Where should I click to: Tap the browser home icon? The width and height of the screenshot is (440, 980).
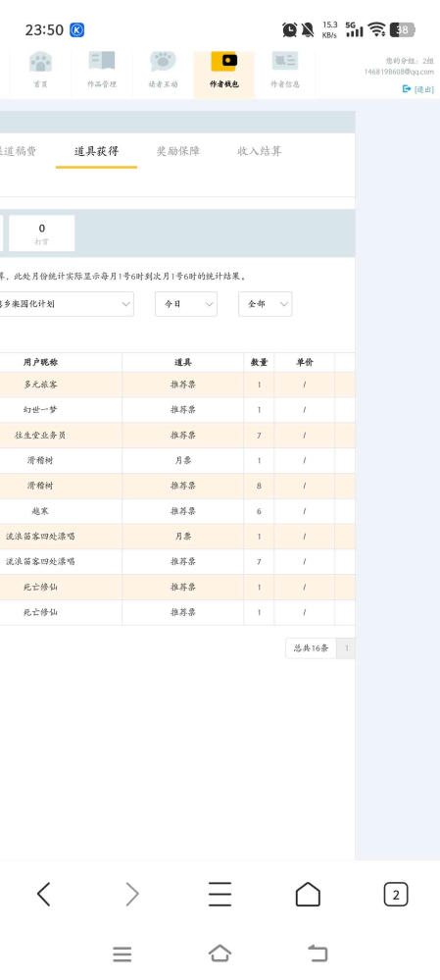308,895
